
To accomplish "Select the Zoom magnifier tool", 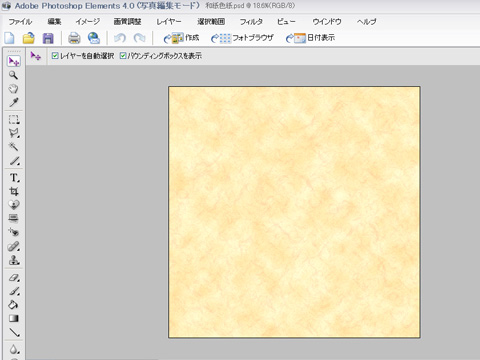I will pyautogui.click(x=14, y=75).
